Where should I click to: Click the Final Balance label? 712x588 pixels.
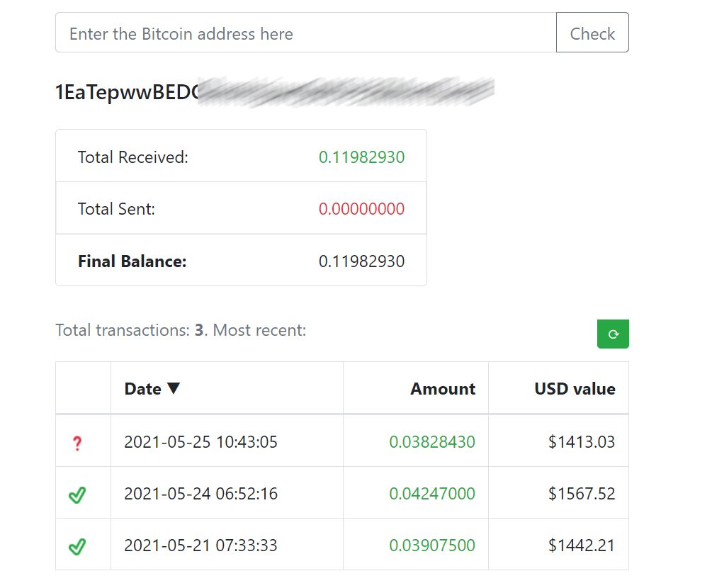pyautogui.click(x=132, y=261)
